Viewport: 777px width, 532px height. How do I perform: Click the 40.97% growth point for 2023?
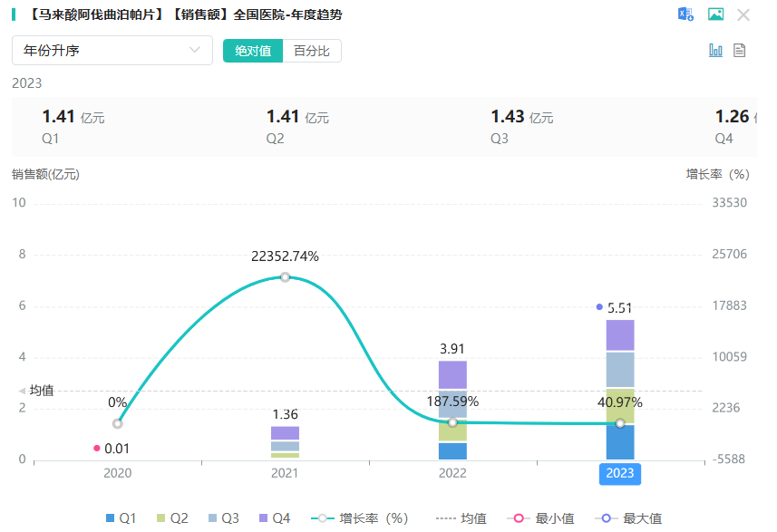pyautogui.click(x=620, y=423)
